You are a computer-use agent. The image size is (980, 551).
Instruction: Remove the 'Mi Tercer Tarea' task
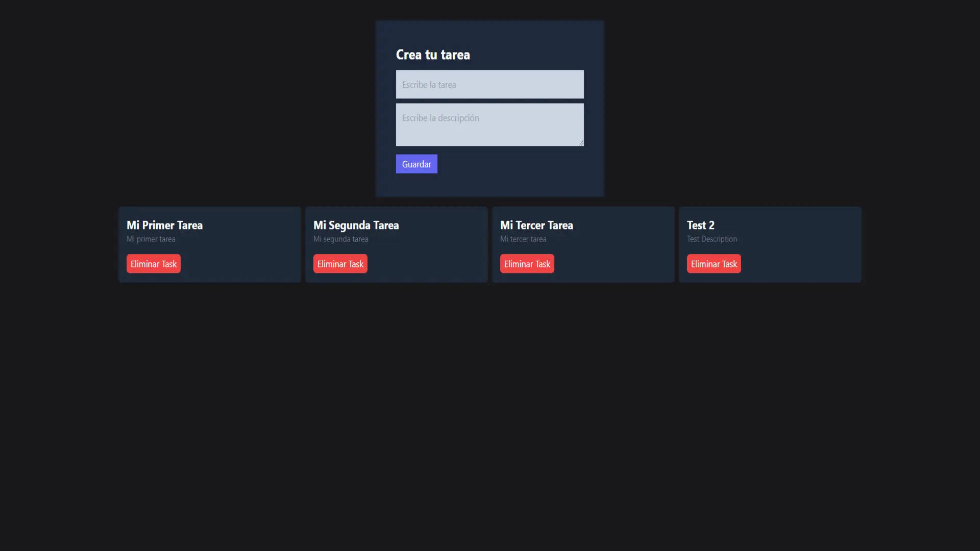527,264
